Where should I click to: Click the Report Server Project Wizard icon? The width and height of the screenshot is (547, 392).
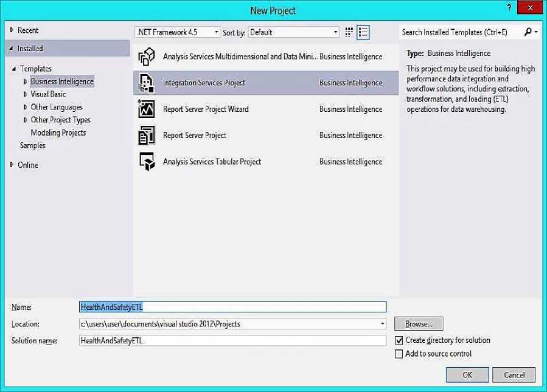point(147,109)
